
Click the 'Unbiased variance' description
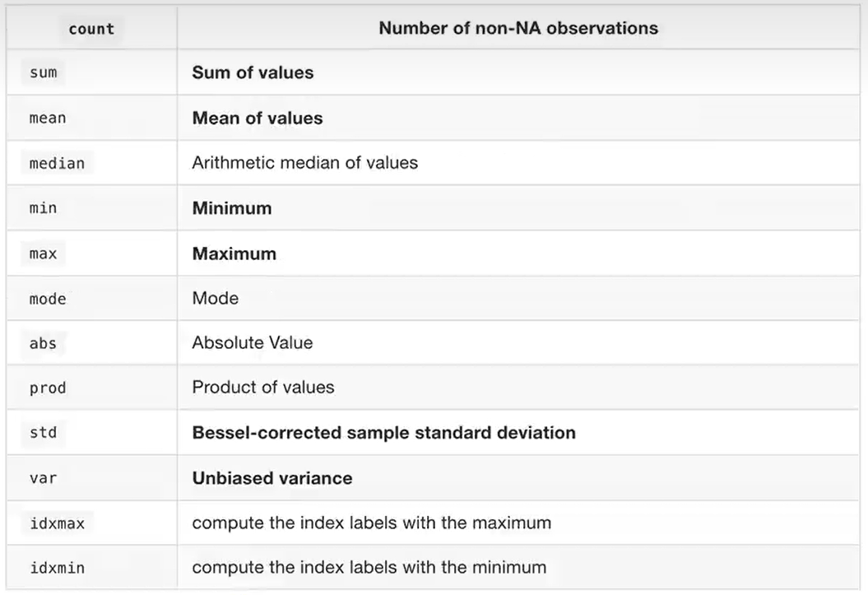click(x=272, y=478)
